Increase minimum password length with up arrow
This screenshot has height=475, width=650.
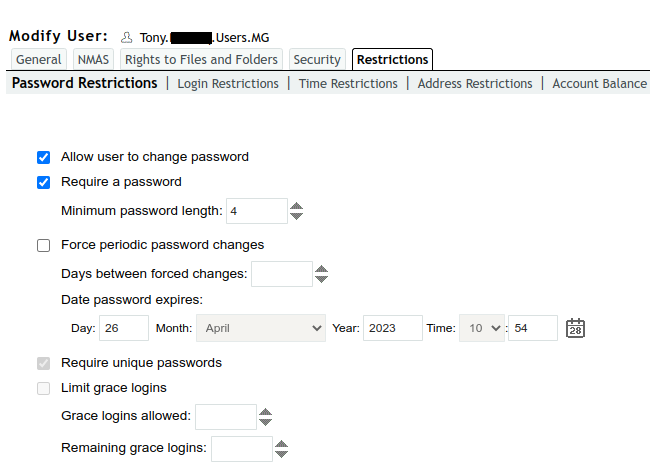296,206
